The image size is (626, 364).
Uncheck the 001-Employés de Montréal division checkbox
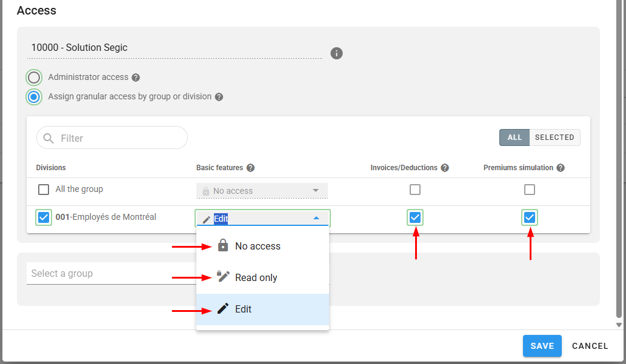coord(44,217)
